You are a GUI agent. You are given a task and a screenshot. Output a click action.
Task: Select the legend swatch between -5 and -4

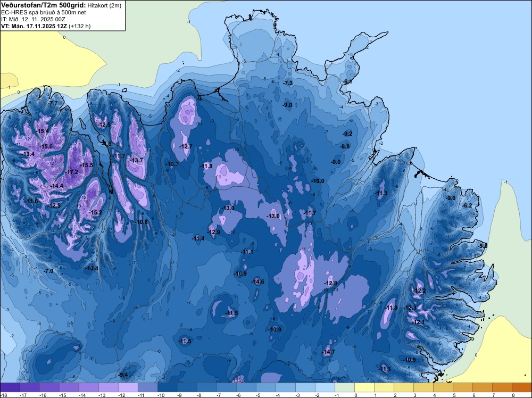[x=266, y=387]
